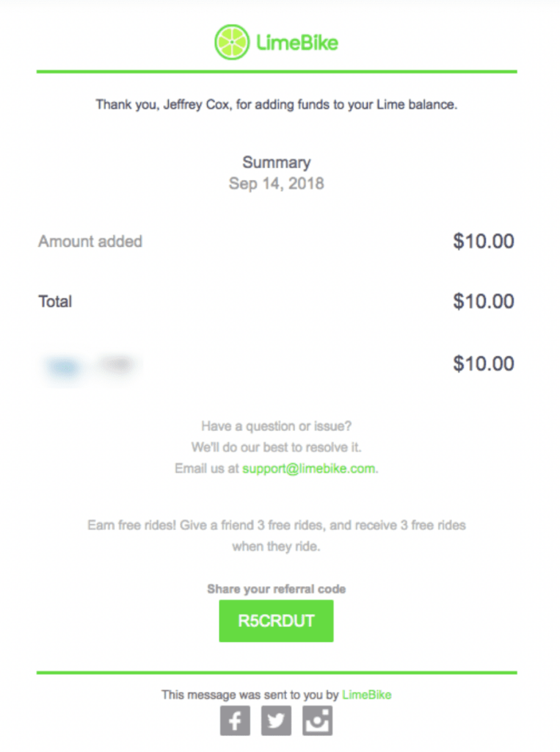Click the Amount added $10.00 value
Viewport: 560px width, 752px height.
click(x=484, y=241)
